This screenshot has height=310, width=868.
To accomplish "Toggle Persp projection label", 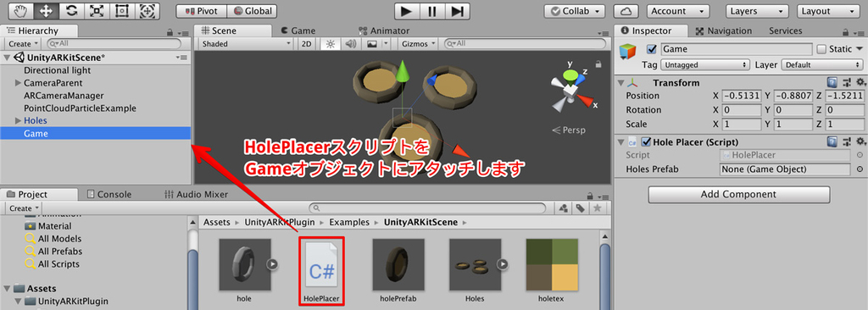I will (569, 130).
